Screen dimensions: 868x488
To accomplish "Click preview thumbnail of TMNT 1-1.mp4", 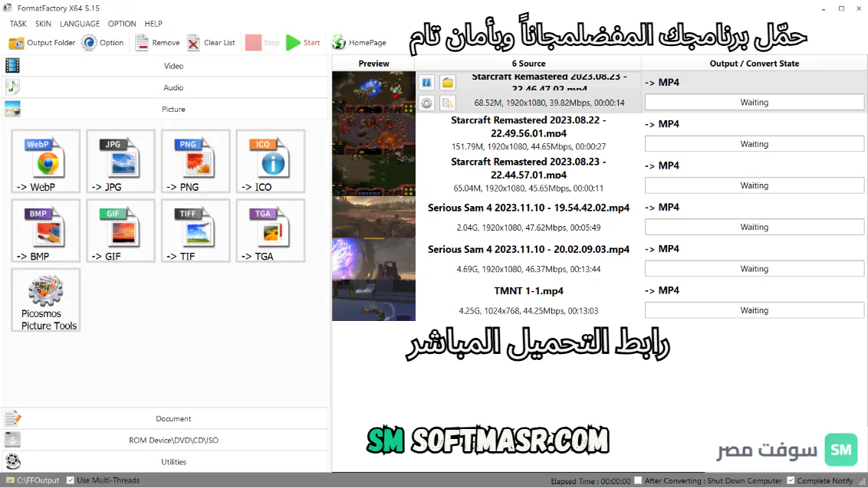I will [373, 300].
